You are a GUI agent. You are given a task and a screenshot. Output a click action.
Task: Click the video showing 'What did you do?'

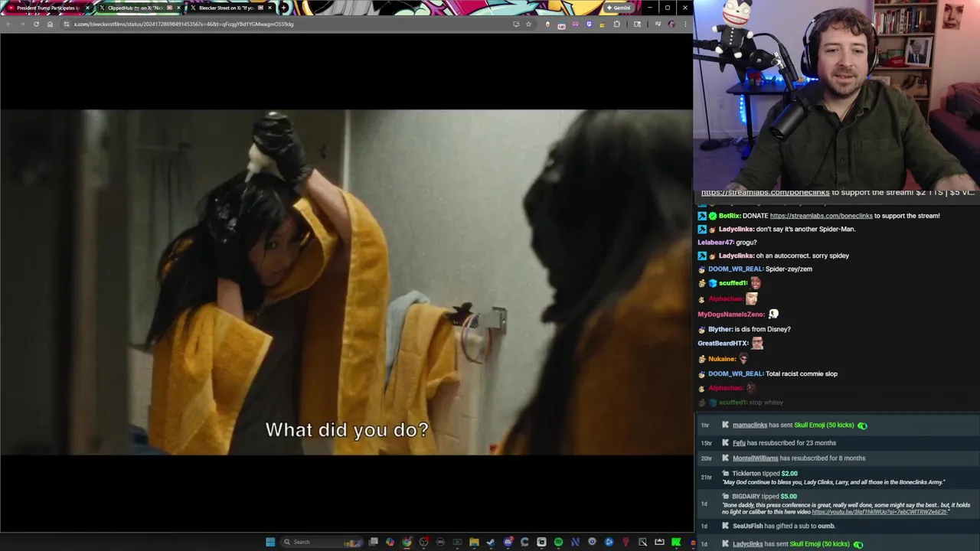point(346,282)
